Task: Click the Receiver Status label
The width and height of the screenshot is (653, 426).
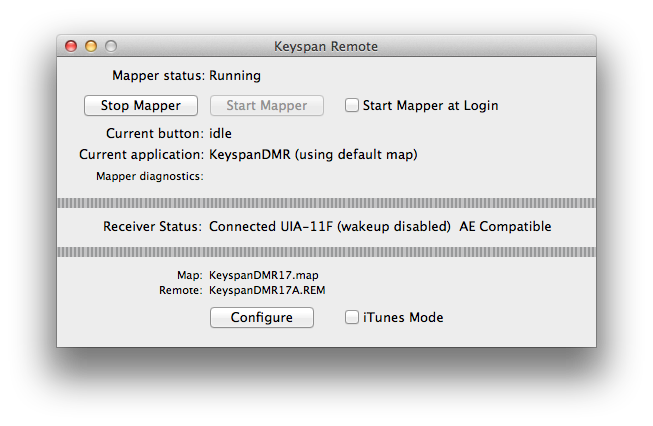Action: click(152, 227)
